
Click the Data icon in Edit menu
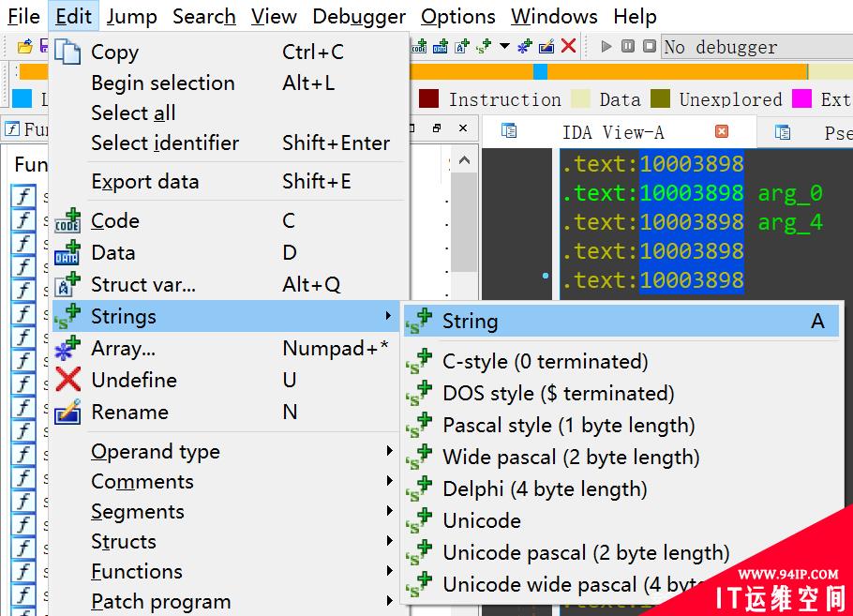67,253
